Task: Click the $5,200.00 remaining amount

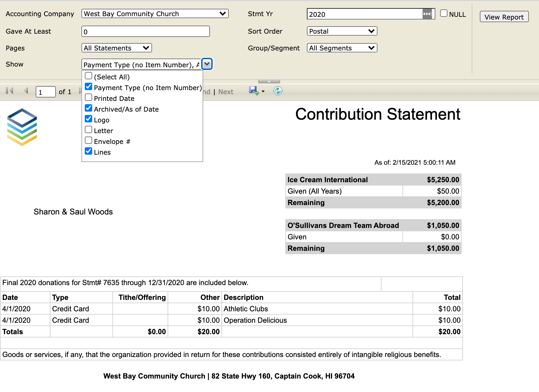Action: (x=443, y=202)
